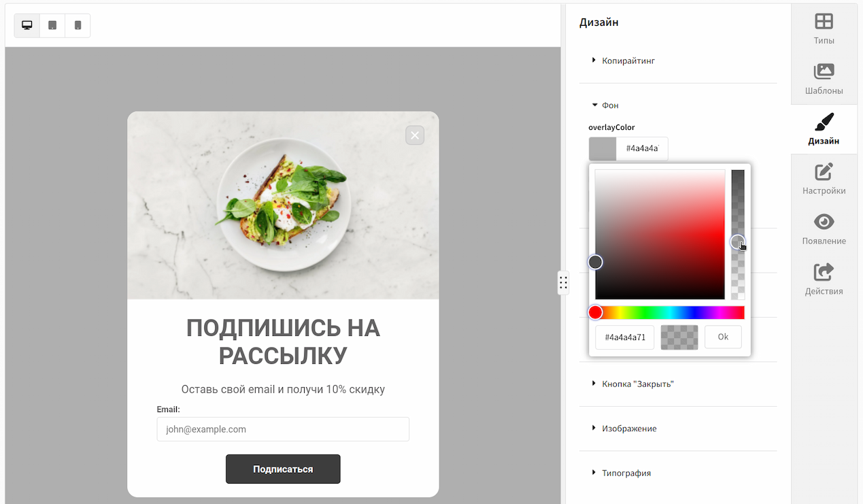Viewport: 863px width, 504px height.
Task: Click the overlayColor gray swatch
Action: click(x=603, y=148)
